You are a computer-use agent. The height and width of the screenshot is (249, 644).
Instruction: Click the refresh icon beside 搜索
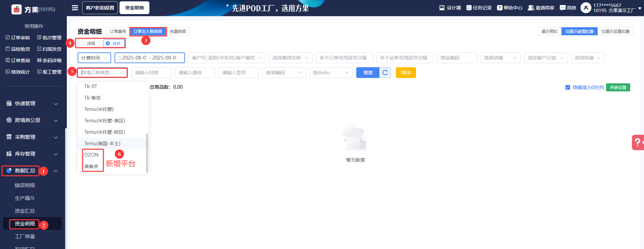click(385, 73)
